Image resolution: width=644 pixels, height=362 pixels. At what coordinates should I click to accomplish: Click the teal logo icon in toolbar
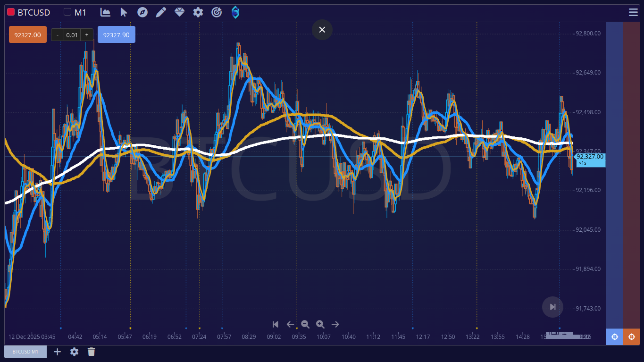tap(235, 12)
